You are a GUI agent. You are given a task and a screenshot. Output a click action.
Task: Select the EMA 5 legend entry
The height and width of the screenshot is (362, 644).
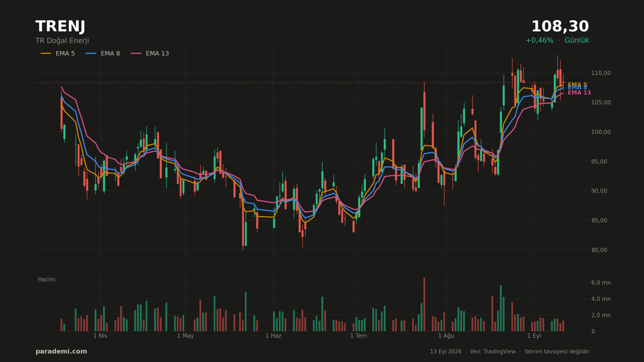point(58,53)
